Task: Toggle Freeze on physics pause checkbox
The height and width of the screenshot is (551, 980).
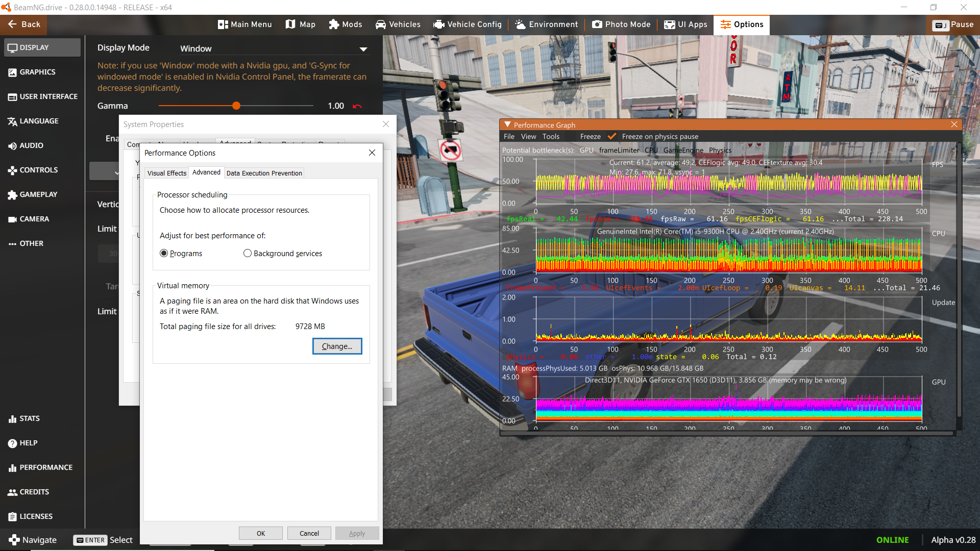Action: click(x=611, y=136)
